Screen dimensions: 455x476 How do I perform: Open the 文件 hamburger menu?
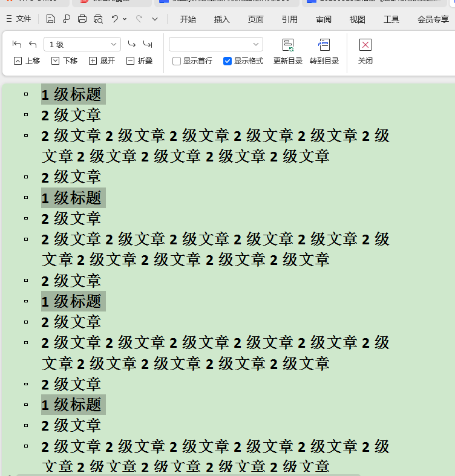pyautogui.click(x=19, y=19)
